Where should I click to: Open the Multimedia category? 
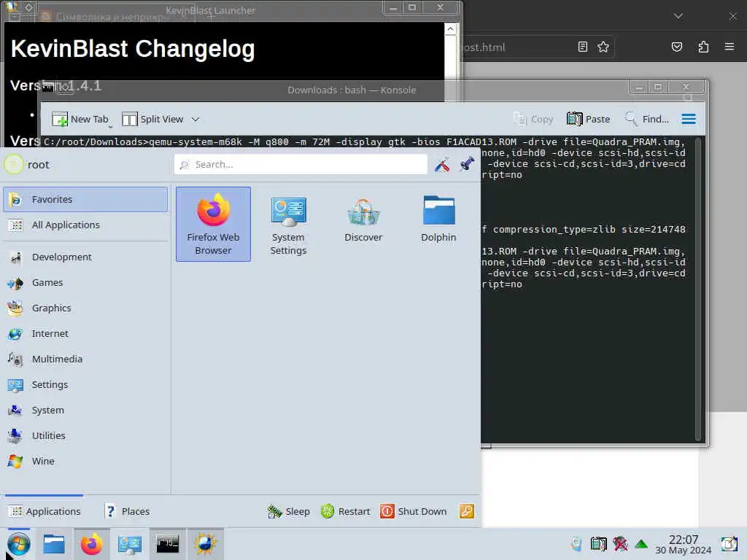(86, 359)
